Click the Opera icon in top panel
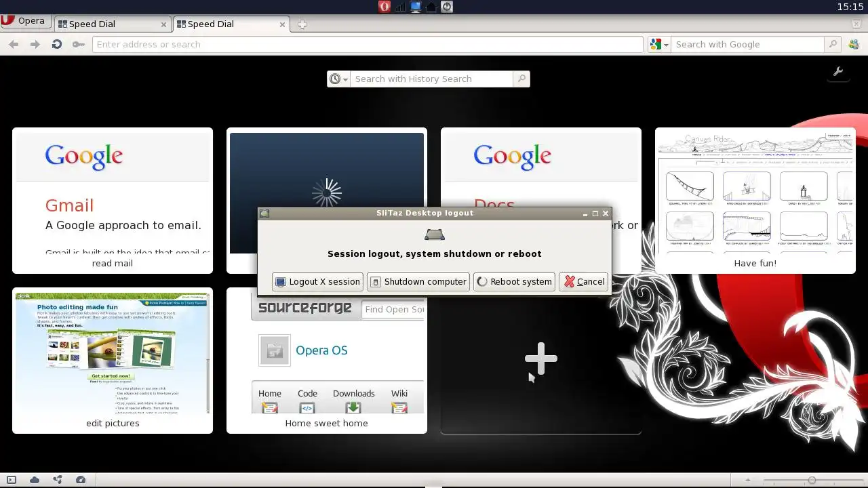The height and width of the screenshot is (488, 868). [384, 7]
